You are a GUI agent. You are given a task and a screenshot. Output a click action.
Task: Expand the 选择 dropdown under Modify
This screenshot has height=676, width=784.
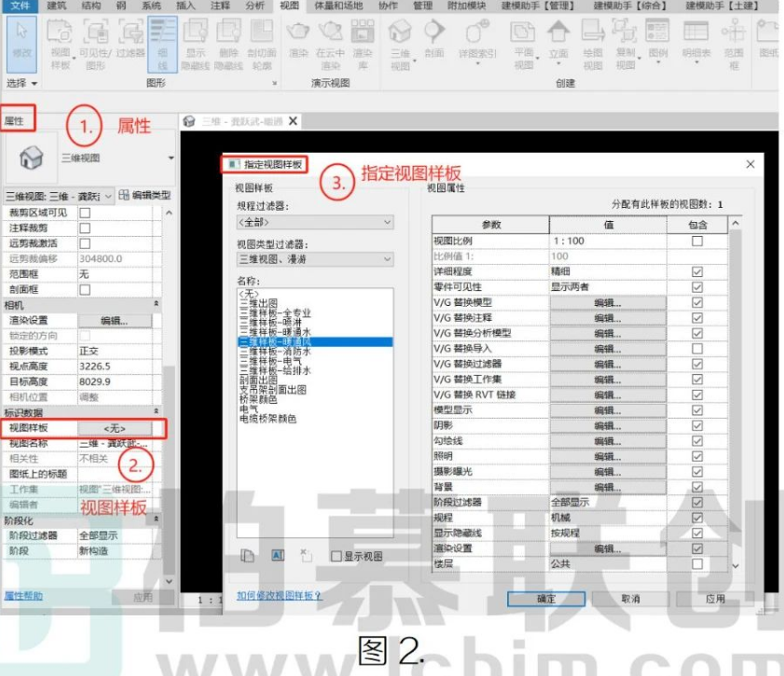coord(21,83)
